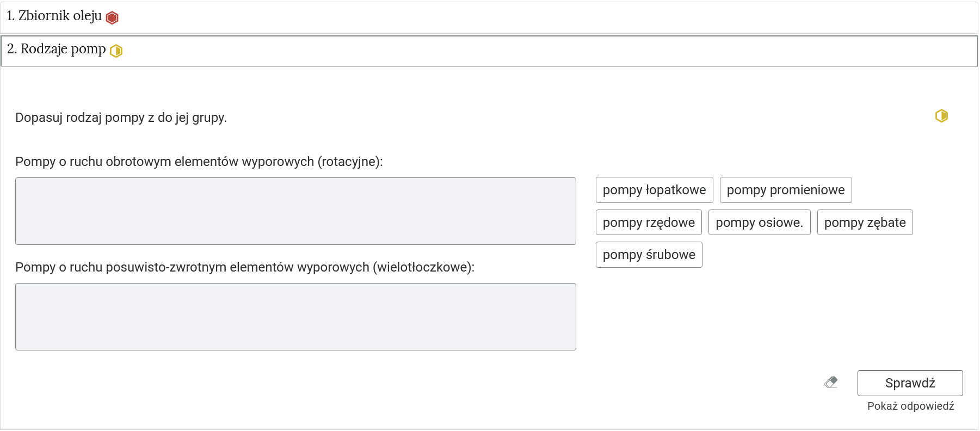This screenshot has width=980, height=431.
Task: Clear answers with the eraser icon
Action: point(831,383)
